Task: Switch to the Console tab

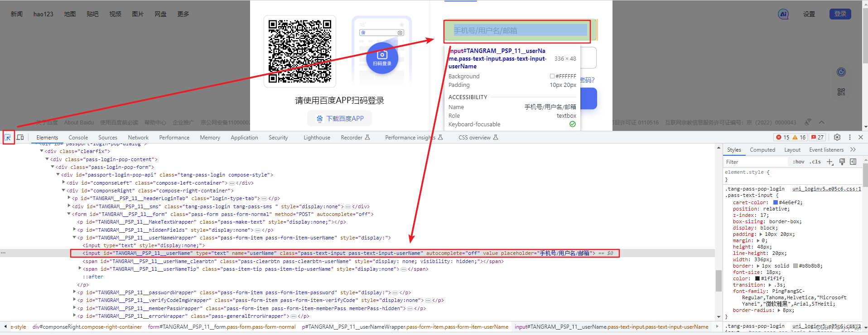Action: click(78, 138)
